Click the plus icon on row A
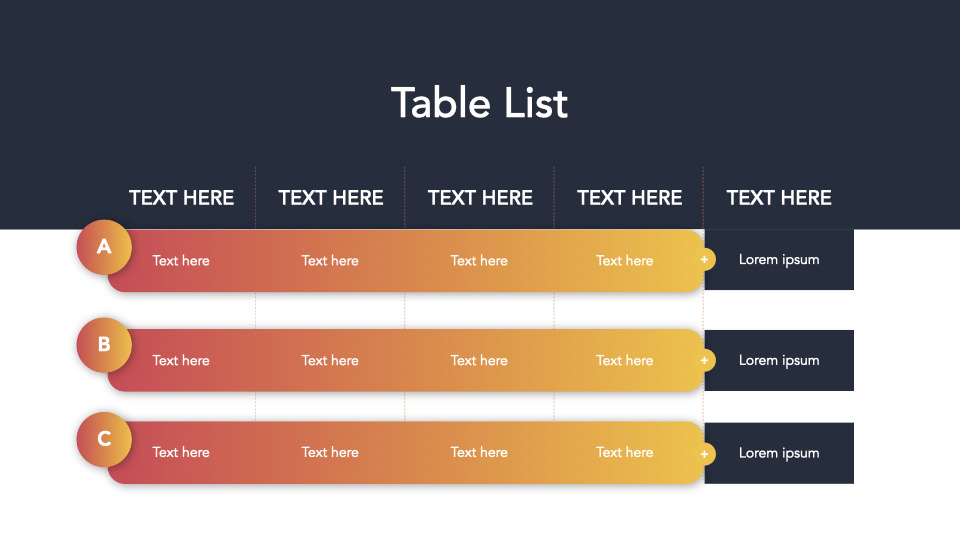 (x=705, y=260)
